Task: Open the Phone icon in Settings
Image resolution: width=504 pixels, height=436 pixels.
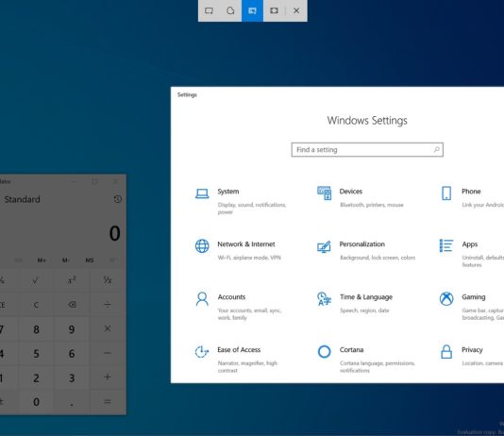Action: point(446,193)
